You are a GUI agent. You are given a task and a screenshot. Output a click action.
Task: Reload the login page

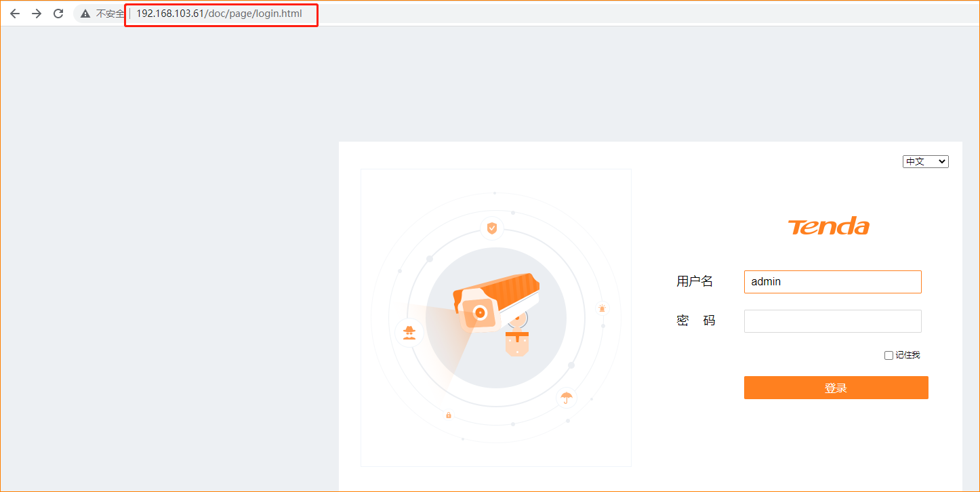pyautogui.click(x=58, y=14)
